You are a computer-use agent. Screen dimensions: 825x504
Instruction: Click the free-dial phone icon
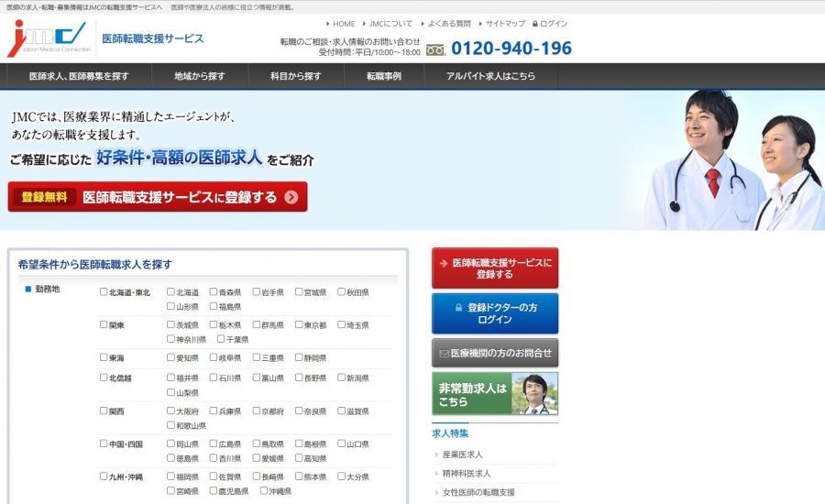pyautogui.click(x=435, y=50)
